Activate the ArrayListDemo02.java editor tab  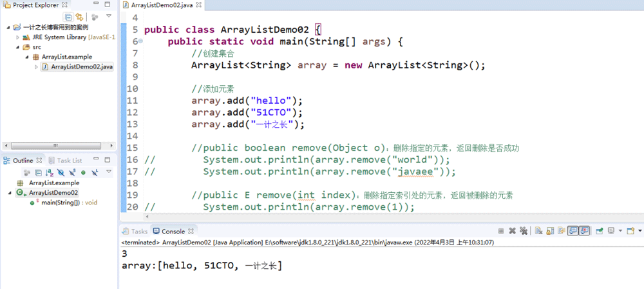click(161, 6)
